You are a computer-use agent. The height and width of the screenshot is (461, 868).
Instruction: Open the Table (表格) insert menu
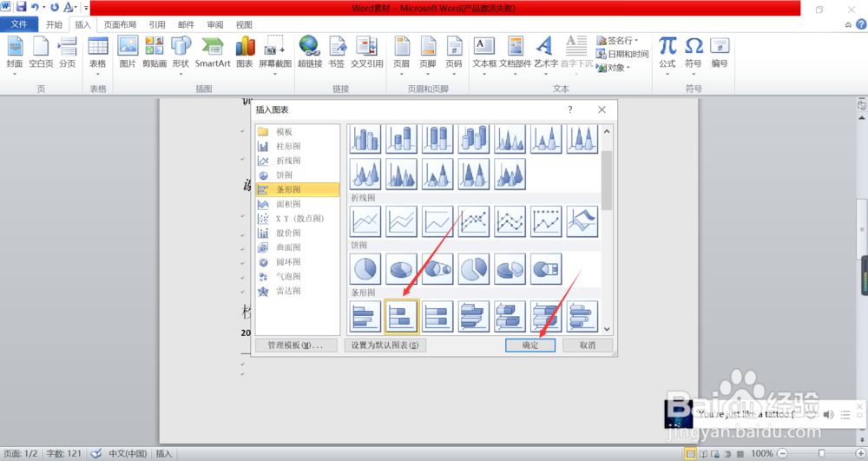point(98,54)
